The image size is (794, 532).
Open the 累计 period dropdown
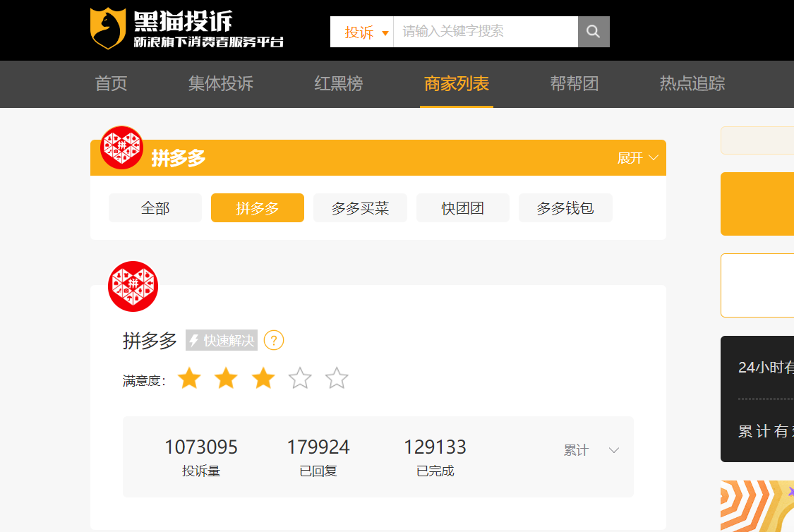coord(591,450)
